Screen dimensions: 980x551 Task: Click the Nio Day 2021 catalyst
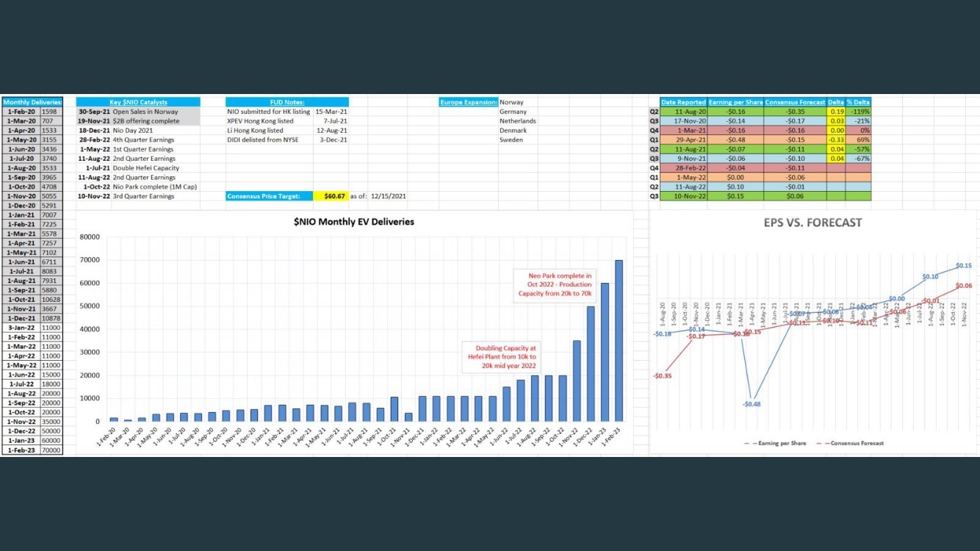[134, 131]
